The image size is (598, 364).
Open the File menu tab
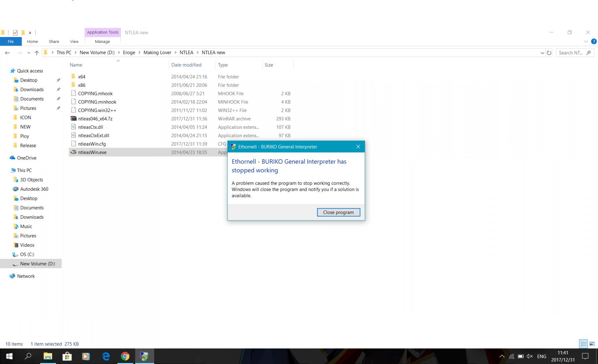pos(11,41)
